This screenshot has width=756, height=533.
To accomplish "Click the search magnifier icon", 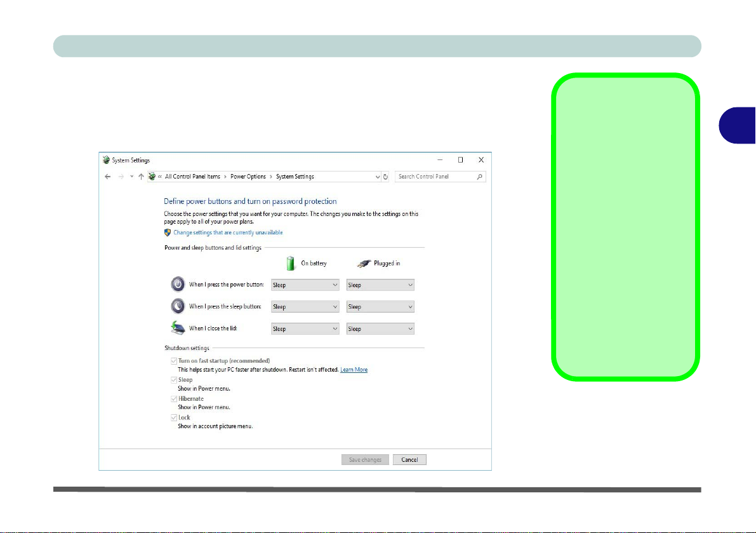I will point(480,177).
